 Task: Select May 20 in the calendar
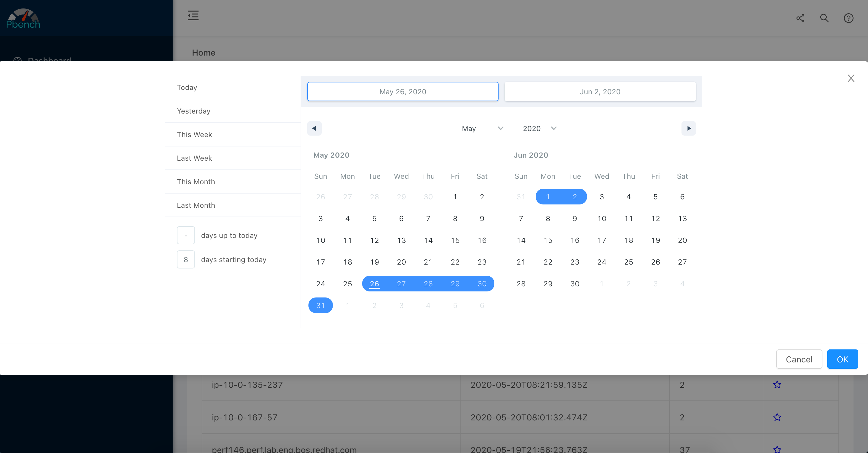pos(401,262)
